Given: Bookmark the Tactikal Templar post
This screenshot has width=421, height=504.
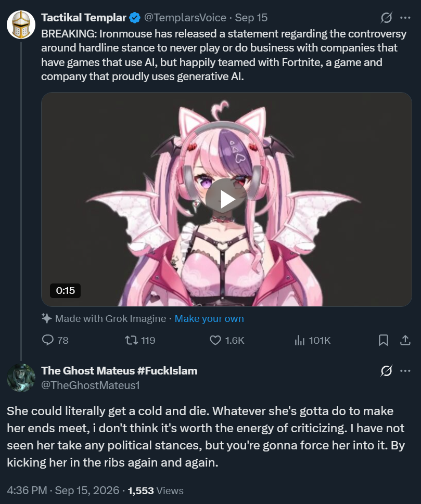Looking at the screenshot, I should [x=384, y=340].
